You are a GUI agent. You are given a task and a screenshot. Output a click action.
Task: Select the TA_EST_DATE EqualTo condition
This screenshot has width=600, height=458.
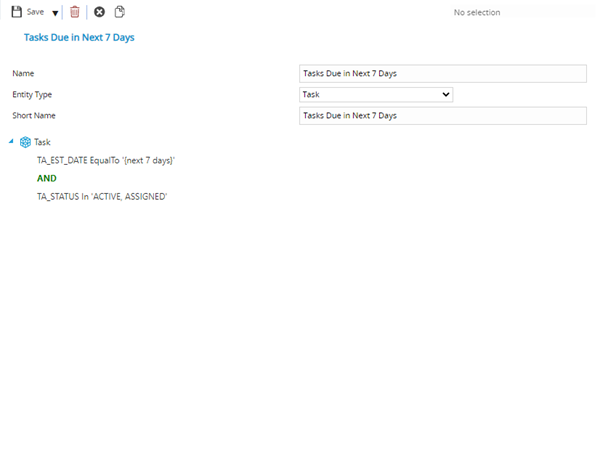point(106,160)
